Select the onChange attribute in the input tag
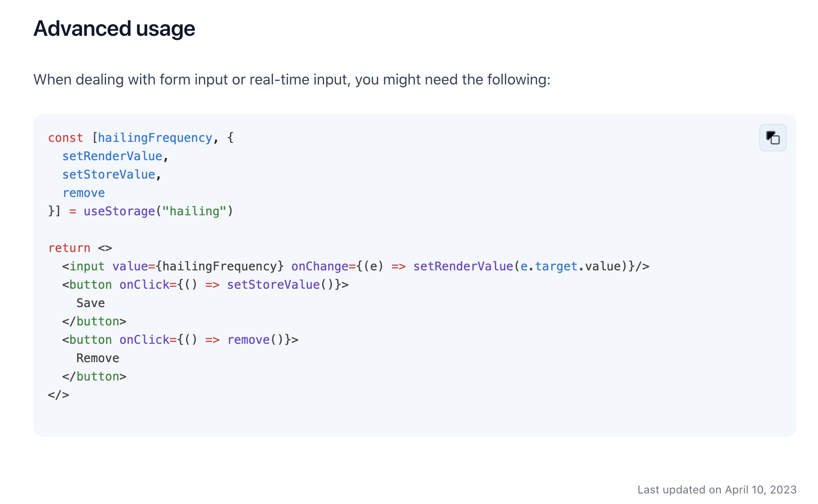 319,266
